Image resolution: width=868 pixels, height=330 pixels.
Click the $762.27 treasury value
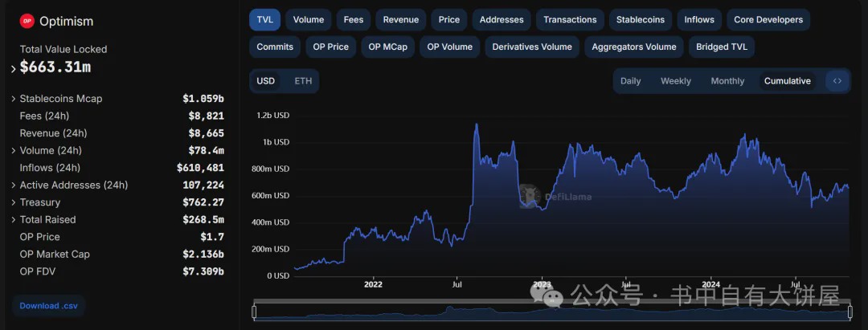click(203, 202)
